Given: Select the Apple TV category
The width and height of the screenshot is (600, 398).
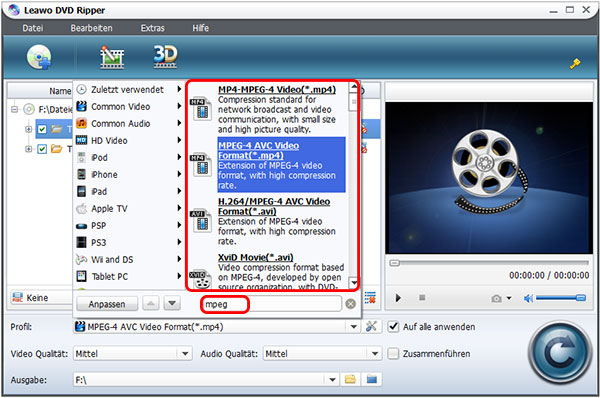Looking at the screenshot, I should point(129,209).
